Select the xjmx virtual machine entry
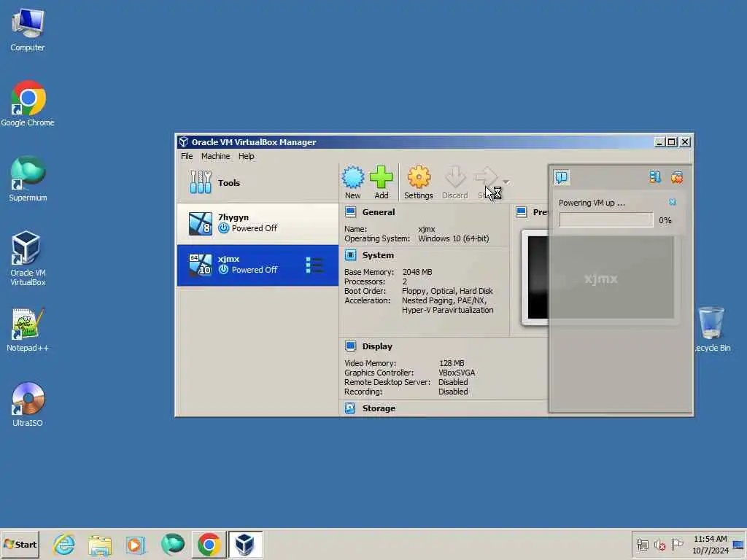This screenshot has height=560, width=747. tap(258, 265)
